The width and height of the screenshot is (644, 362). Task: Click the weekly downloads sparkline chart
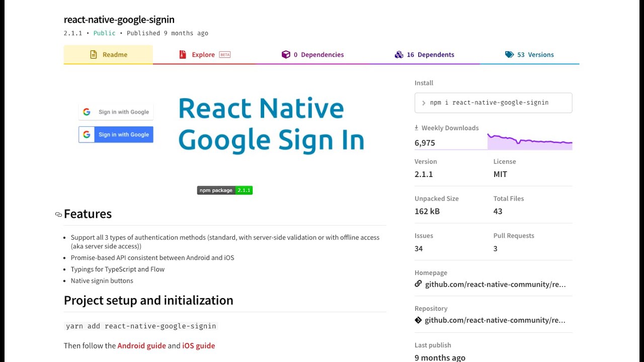click(x=530, y=142)
